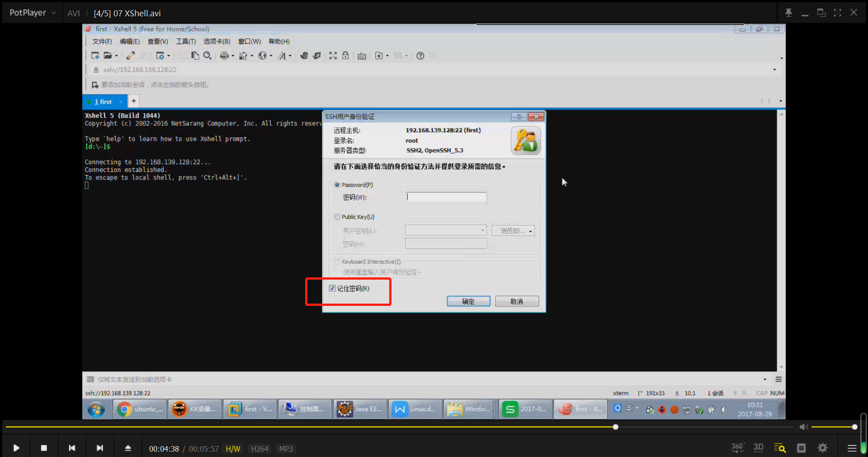Click Xshell keyboard mapping icon
868x457 pixels.
362,56
